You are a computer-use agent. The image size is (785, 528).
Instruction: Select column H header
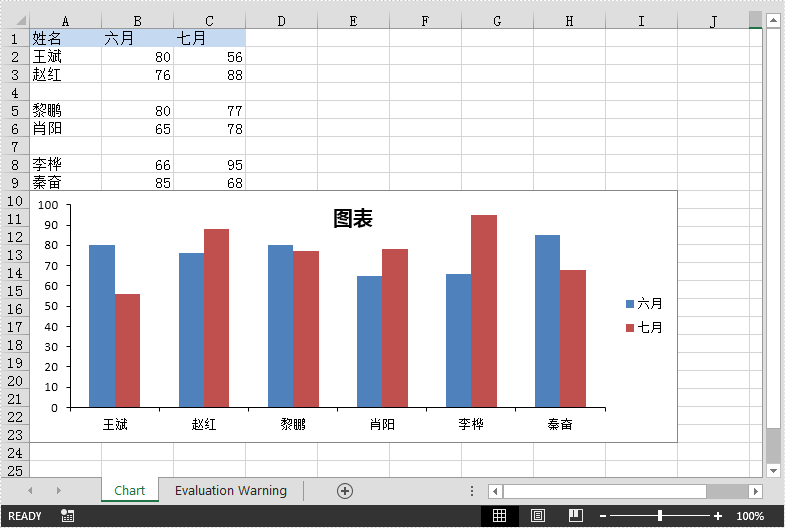569,21
